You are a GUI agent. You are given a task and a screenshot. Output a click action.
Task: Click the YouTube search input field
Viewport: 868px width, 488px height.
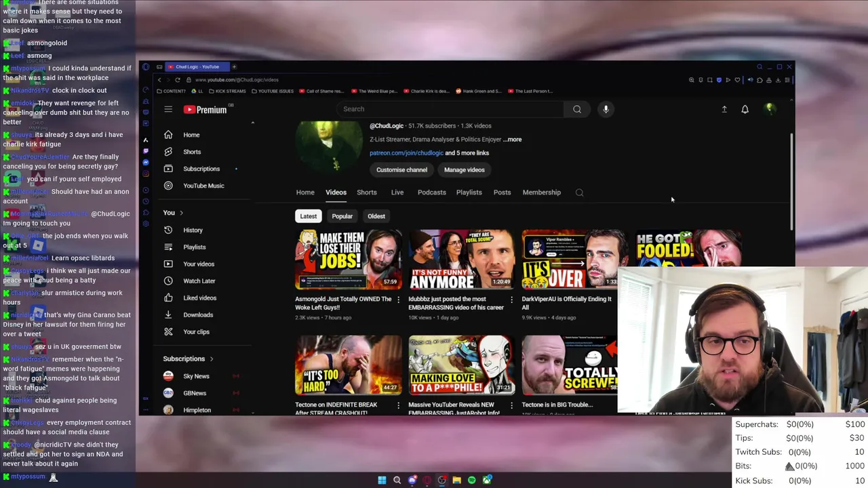pos(450,109)
